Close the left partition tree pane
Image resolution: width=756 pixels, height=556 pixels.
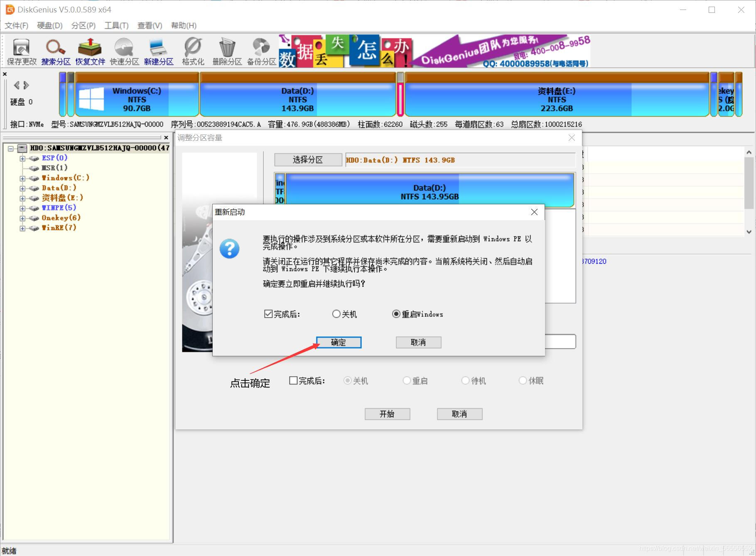[x=166, y=137]
